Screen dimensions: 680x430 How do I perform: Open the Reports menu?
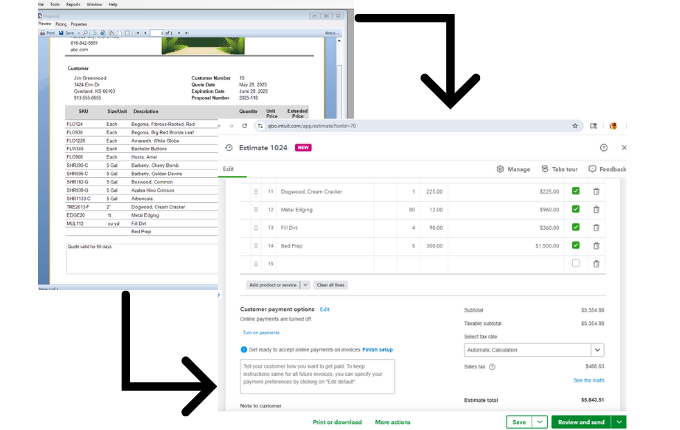tap(73, 4)
